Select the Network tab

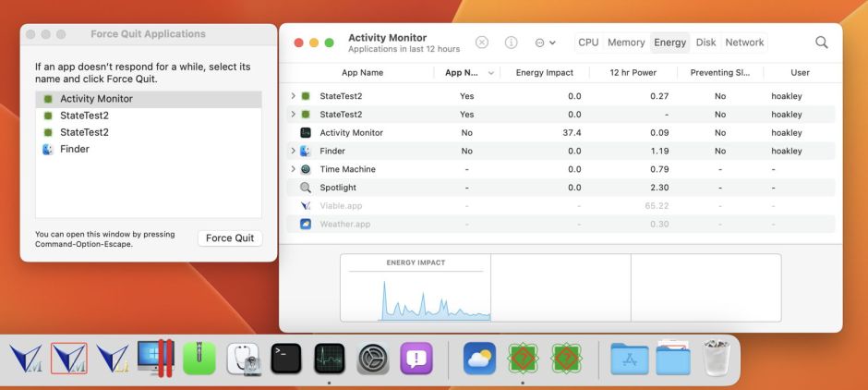(x=744, y=43)
